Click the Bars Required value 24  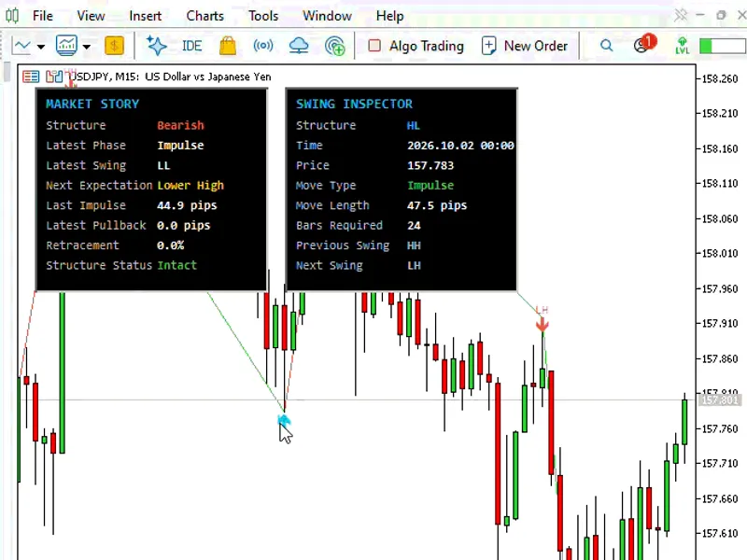pyautogui.click(x=414, y=225)
